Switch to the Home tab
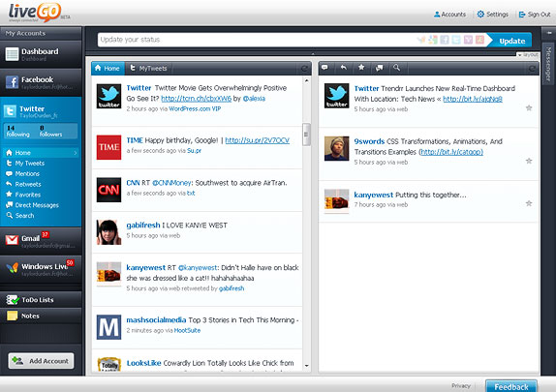 (108, 69)
